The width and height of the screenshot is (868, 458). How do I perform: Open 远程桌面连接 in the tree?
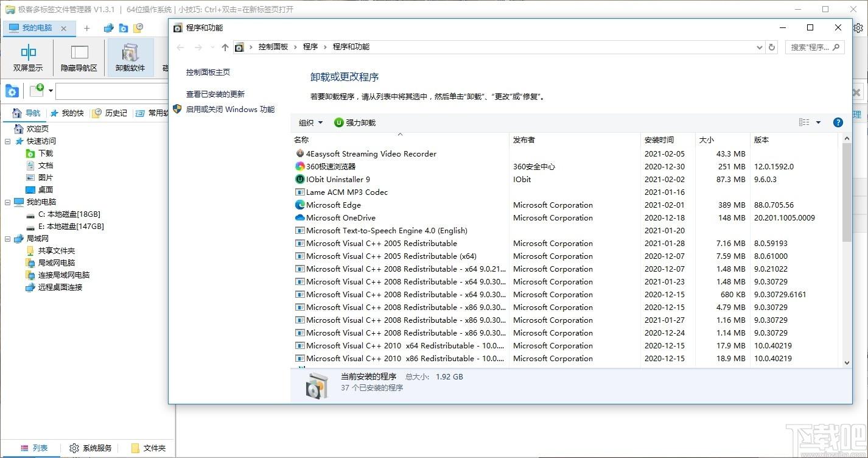pyautogui.click(x=54, y=287)
